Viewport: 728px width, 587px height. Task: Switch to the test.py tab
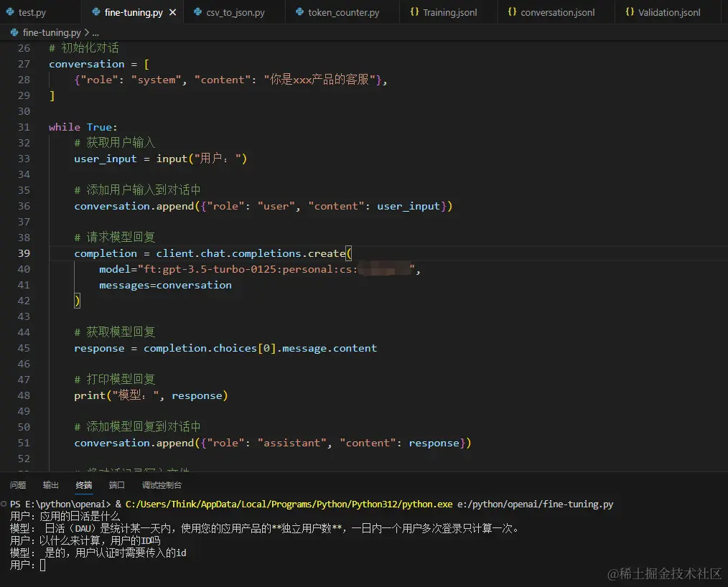(34, 11)
